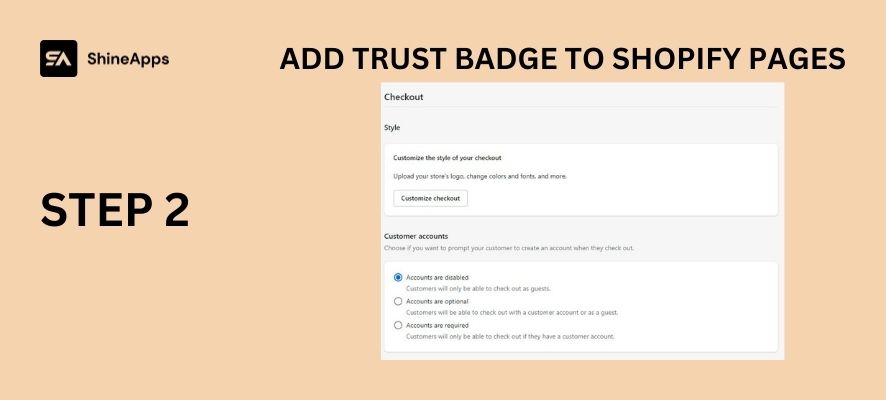The height and width of the screenshot is (400, 886).
Task: Click the STEP 2 heading text
Action: [x=115, y=210]
